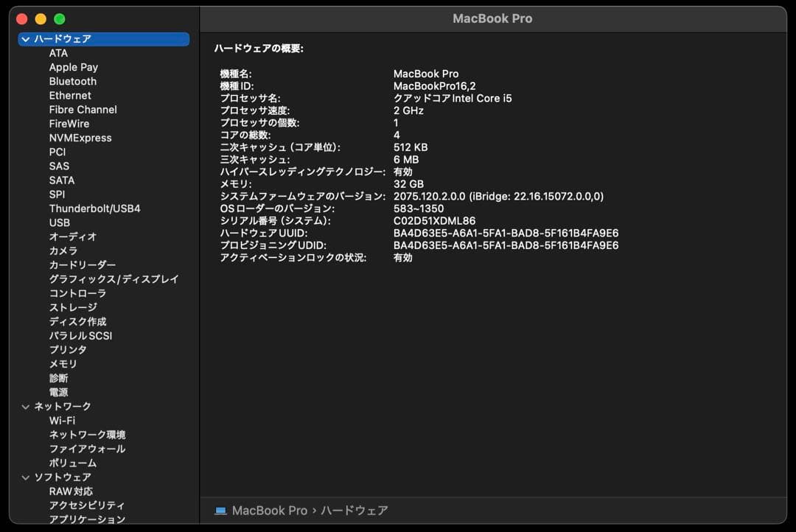Select ディスク作成 in the sidebar
This screenshot has height=532, width=796.
tap(77, 322)
